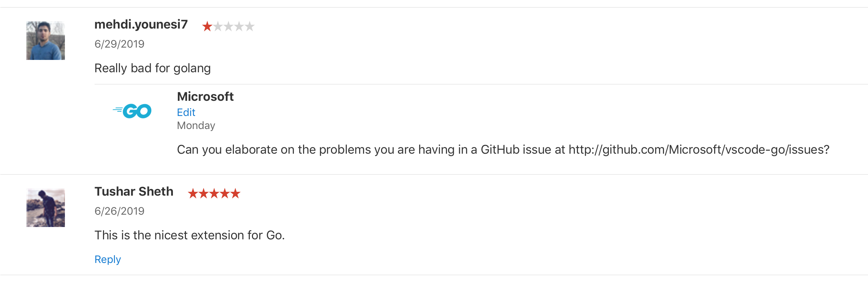Click the Microsoft publisher name
The width and height of the screenshot is (868, 282).
tap(205, 96)
